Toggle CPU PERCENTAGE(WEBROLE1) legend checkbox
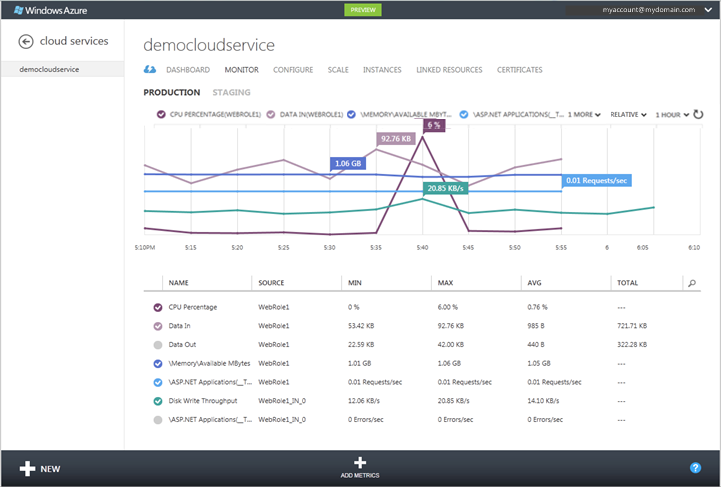This screenshot has height=487, width=721. [x=161, y=114]
